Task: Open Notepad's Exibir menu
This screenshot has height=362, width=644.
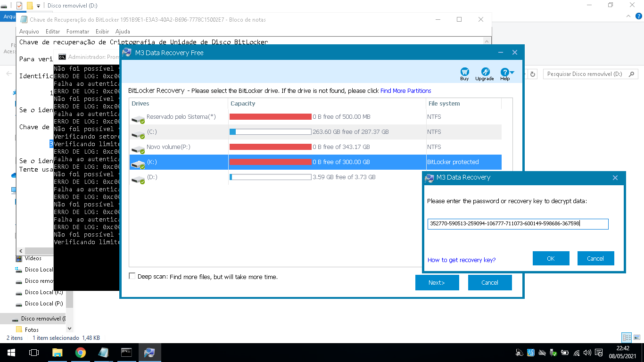Action: tap(102, 32)
